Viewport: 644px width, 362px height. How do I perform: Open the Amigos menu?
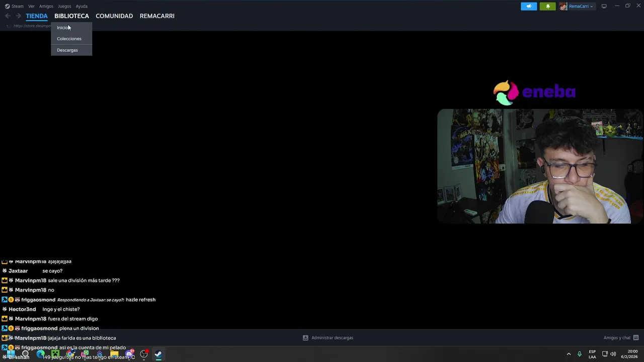(x=46, y=6)
